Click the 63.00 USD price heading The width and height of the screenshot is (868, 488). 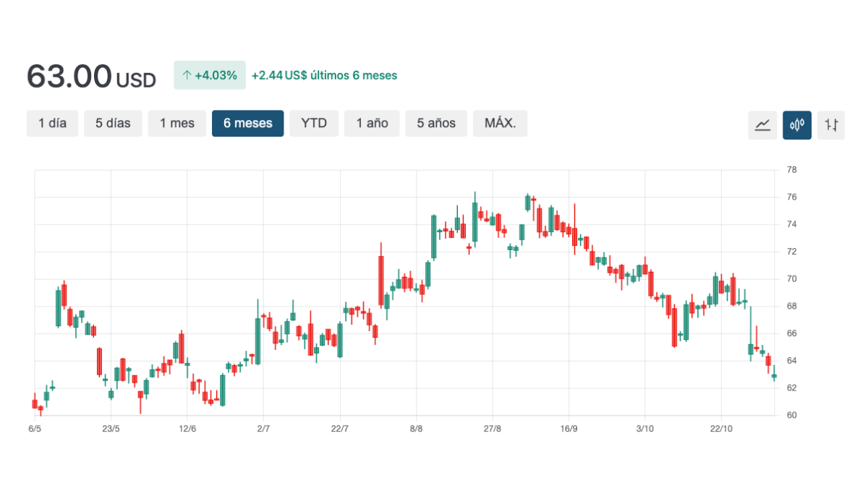(91, 77)
